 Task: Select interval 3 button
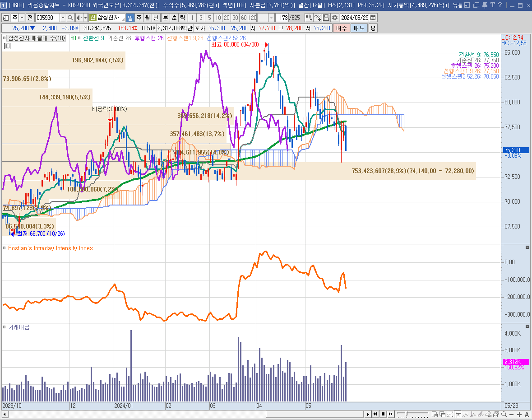201,18
